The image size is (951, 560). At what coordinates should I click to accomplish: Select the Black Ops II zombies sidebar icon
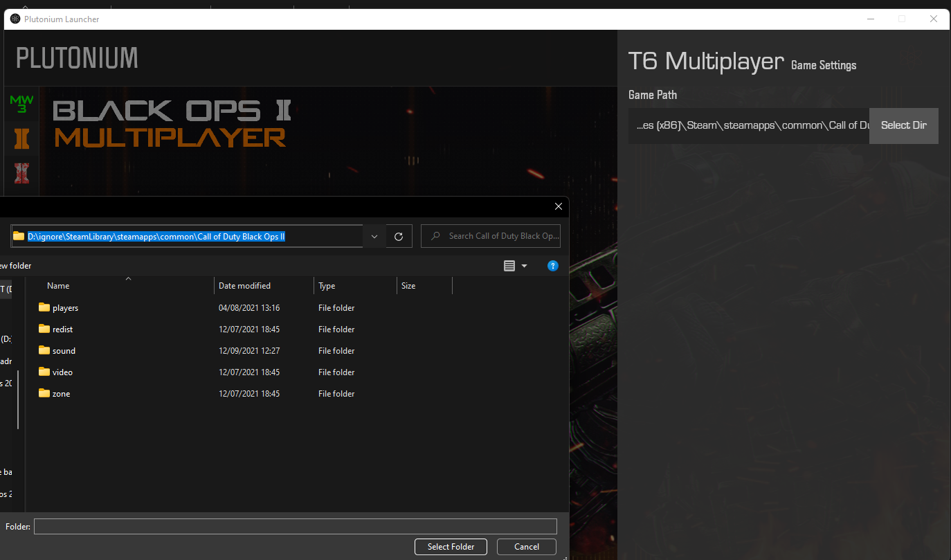tap(21, 172)
